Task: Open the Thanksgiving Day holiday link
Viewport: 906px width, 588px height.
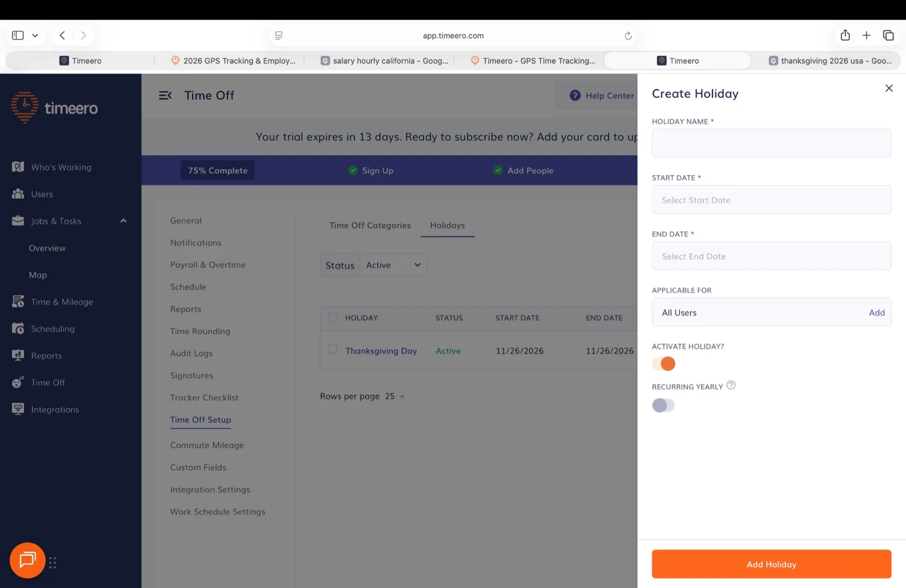Action: (381, 351)
